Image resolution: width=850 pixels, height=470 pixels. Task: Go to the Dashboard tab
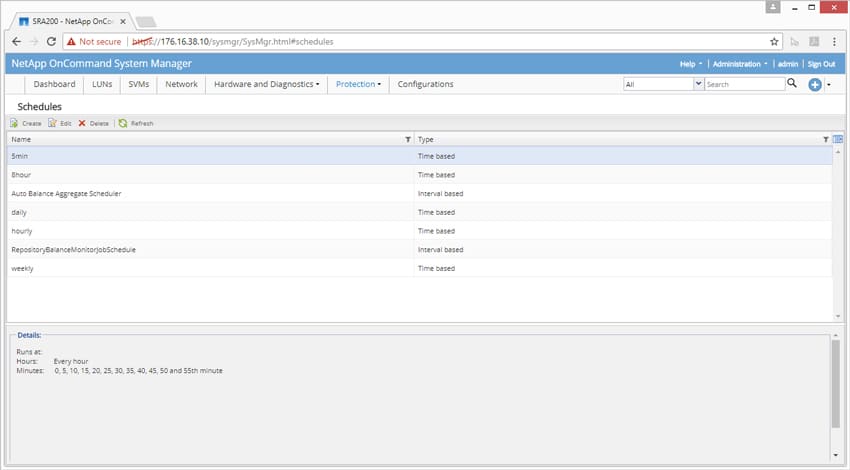pyautogui.click(x=54, y=84)
